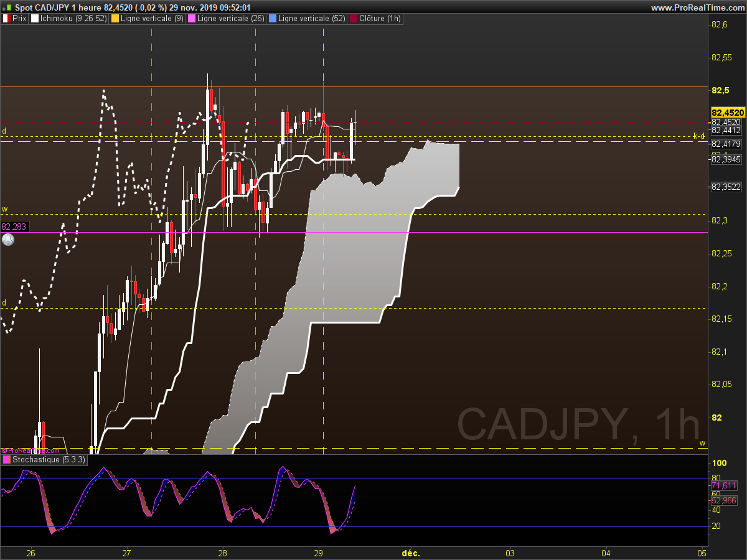This screenshot has height=560, width=747.
Task: Click the Stochastique value label 52,966
Action: click(x=723, y=500)
